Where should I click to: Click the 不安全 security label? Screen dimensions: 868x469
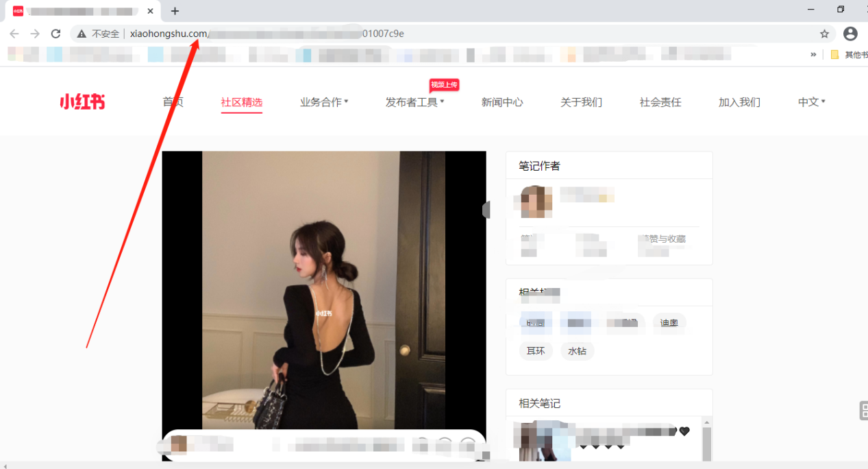[106, 34]
